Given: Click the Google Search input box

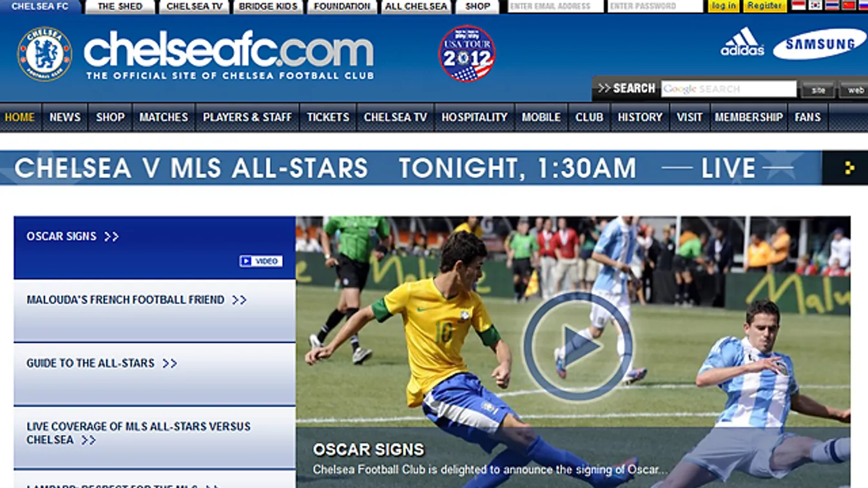Looking at the screenshot, I should click(x=729, y=89).
